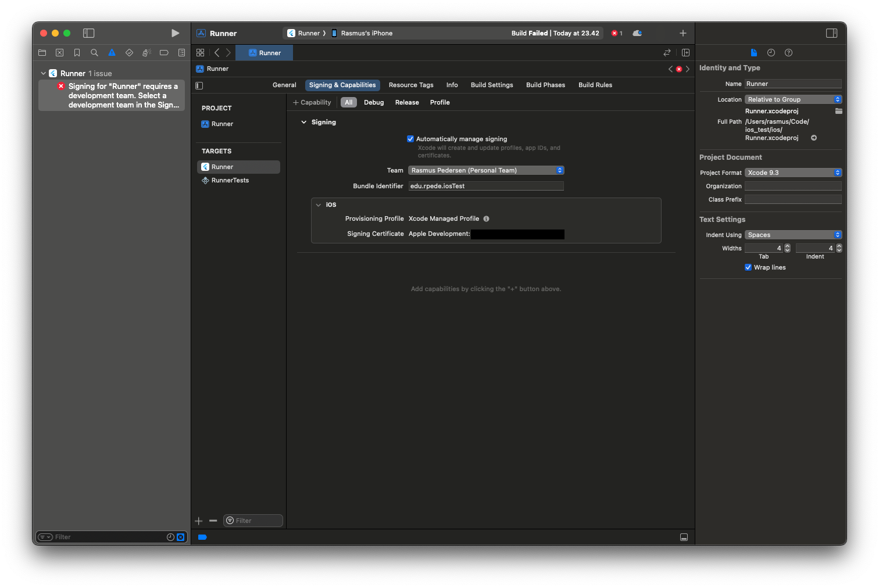This screenshot has width=879, height=588.
Task: Switch to the Build Settings tab
Action: (x=492, y=85)
